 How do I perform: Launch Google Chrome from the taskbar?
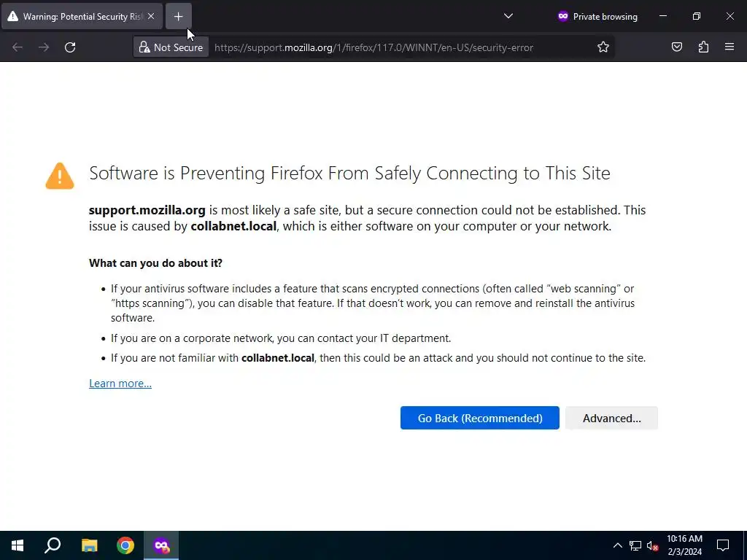tap(125, 545)
